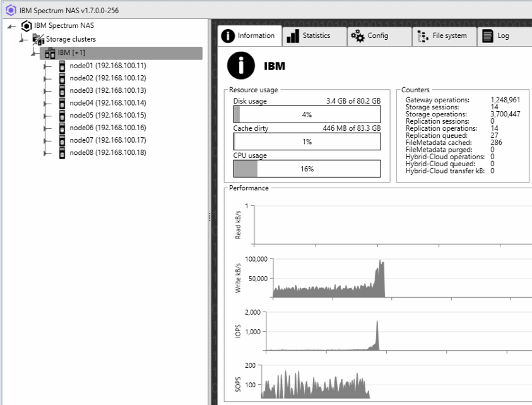Click the hexagonal IBM Spectrum NAS root icon
The image size is (532, 405).
(26, 26)
